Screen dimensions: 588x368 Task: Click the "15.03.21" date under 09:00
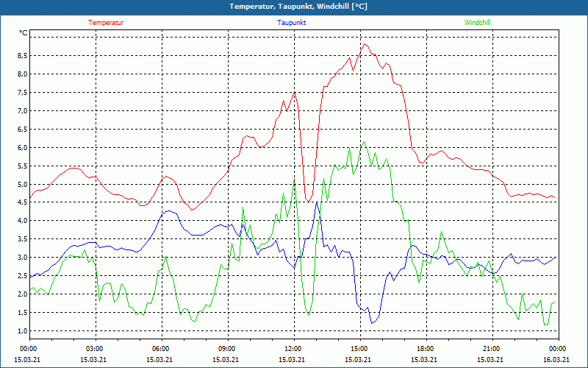pyautogui.click(x=226, y=359)
